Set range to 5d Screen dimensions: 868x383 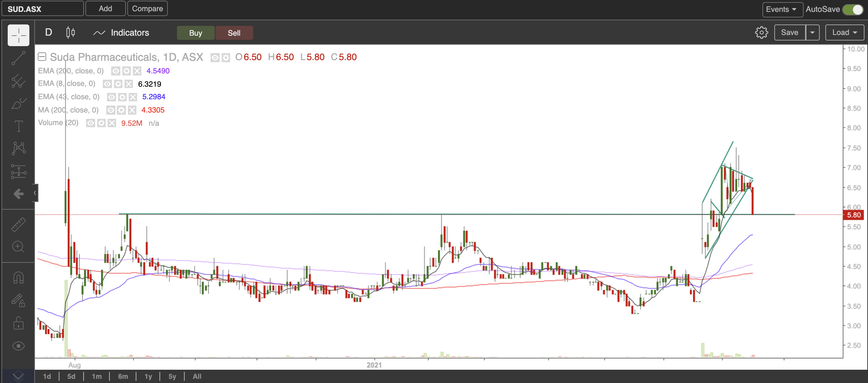click(71, 376)
